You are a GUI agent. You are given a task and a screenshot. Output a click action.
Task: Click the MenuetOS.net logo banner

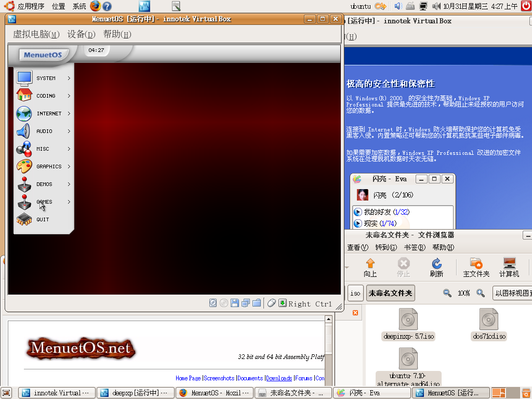click(81, 349)
